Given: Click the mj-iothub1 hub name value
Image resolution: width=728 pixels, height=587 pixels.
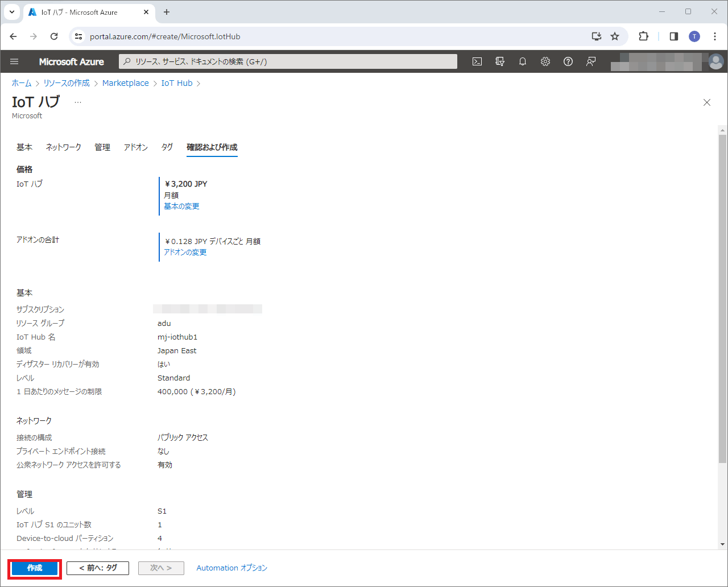Looking at the screenshot, I should point(177,337).
